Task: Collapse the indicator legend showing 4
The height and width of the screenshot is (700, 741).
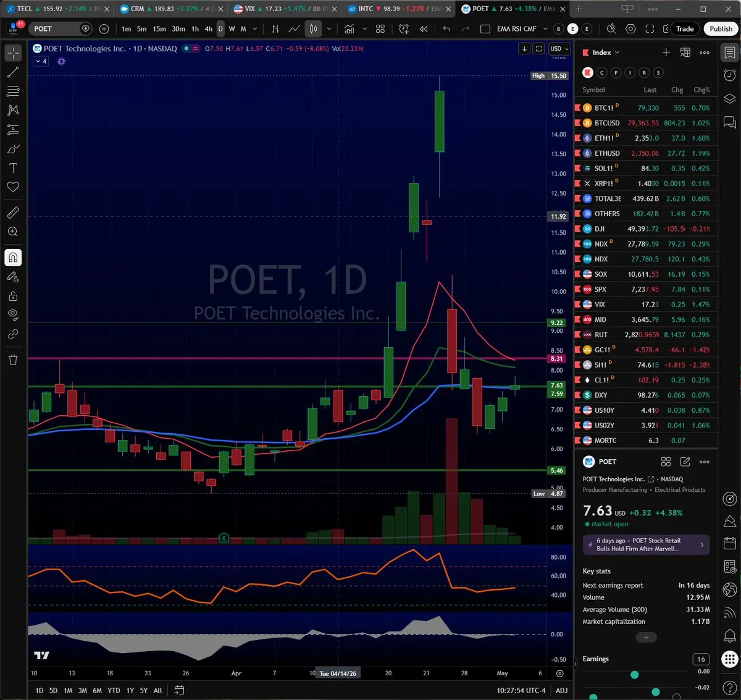Action: tap(41, 61)
